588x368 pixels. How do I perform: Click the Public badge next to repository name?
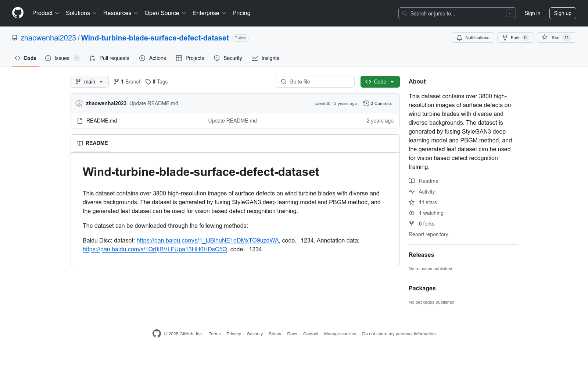(x=240, y=38)
